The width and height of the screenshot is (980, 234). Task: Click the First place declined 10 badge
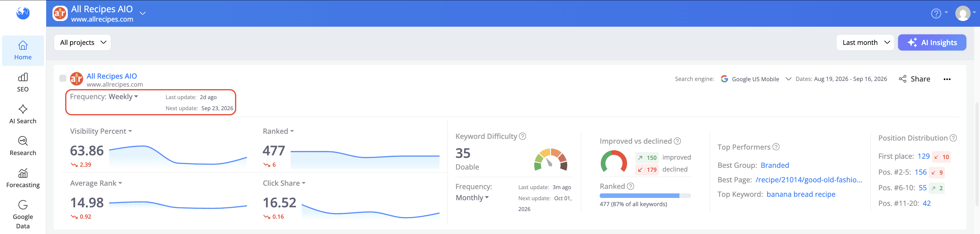click(x=941, y=157)
